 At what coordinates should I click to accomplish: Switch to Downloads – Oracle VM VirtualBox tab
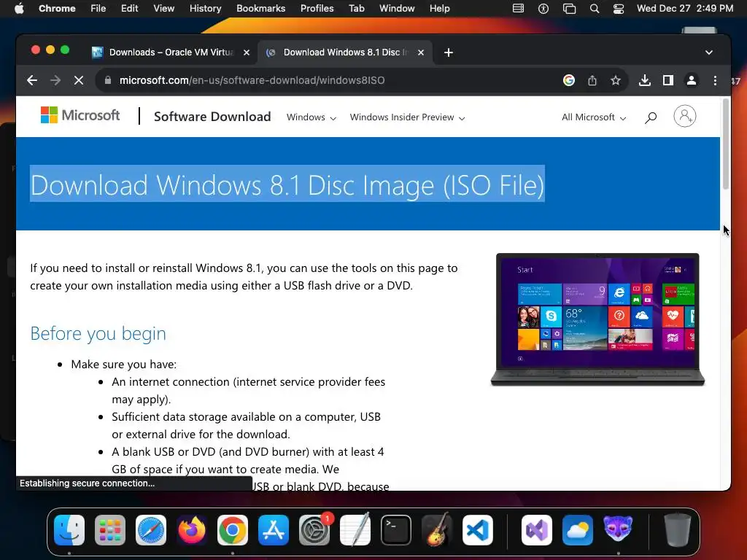coord(170,52)
